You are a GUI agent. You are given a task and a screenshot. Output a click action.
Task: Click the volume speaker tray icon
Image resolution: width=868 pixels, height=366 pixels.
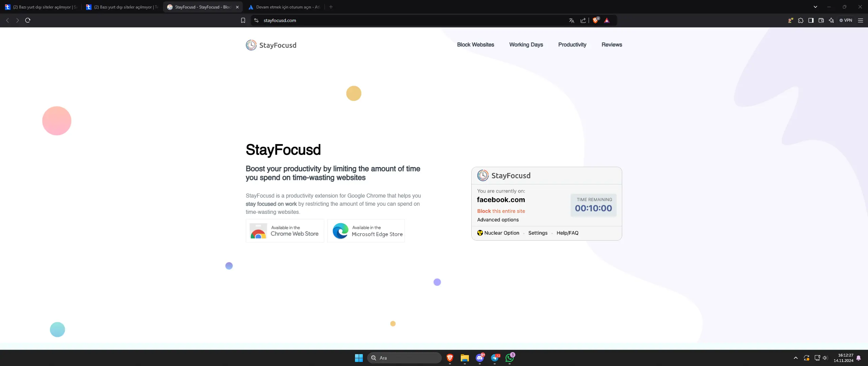[825, 358]
